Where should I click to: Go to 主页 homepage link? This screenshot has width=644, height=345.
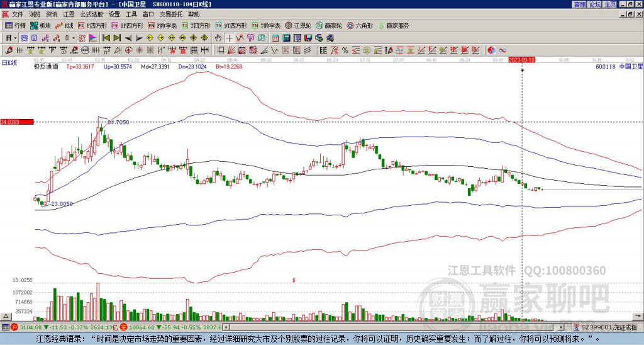(x=610, y=4)
